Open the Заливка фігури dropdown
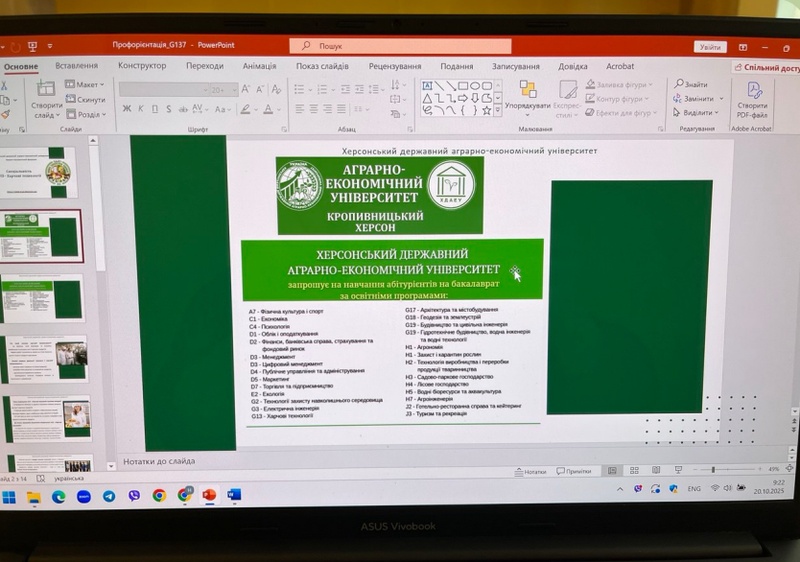The height and width of the screenshot is (562, 800). tap(620, 85)
